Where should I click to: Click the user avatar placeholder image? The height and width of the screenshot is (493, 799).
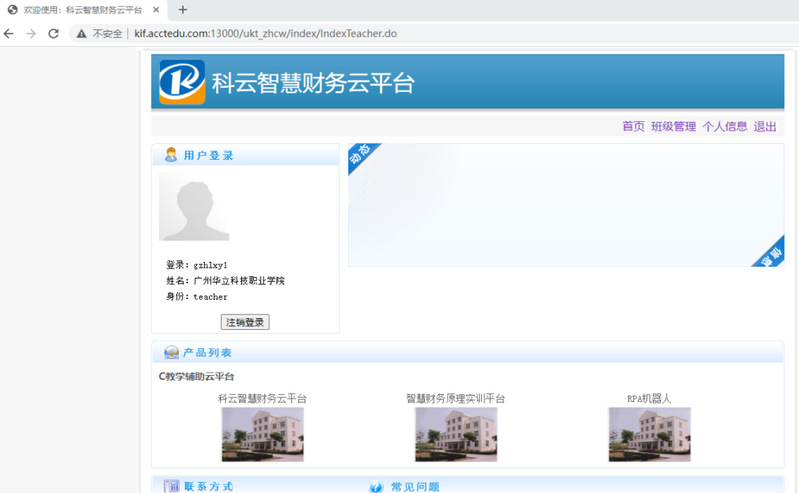click(194, 207)
